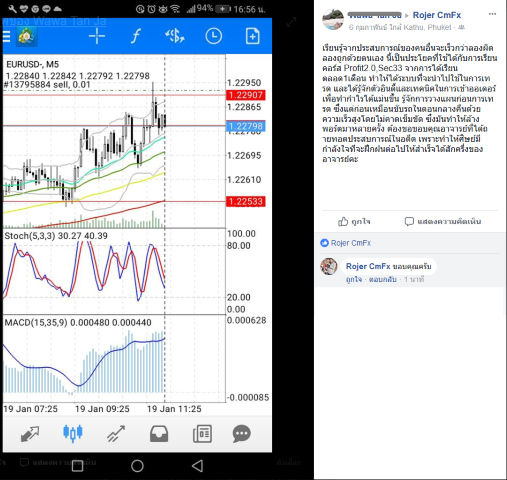The width and height of the screenshot is (507, 480).
Task: Open the post author's profile picture
Action: (x=333, y=20)
